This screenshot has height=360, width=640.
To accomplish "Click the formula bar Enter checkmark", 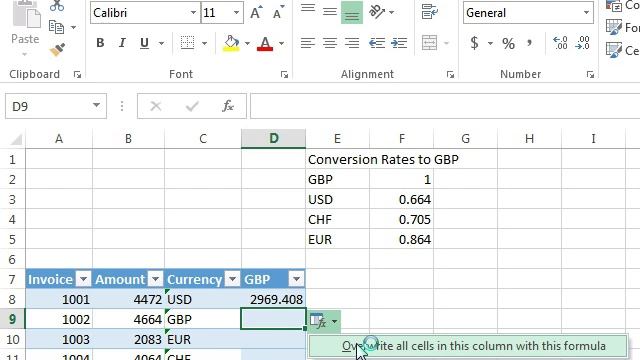I will [192, 106].
